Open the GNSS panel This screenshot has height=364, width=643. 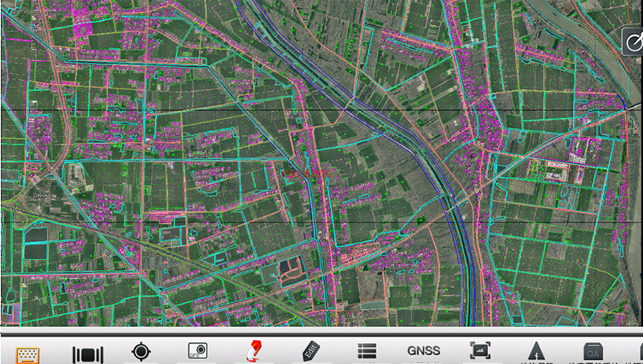coord(424,351)
